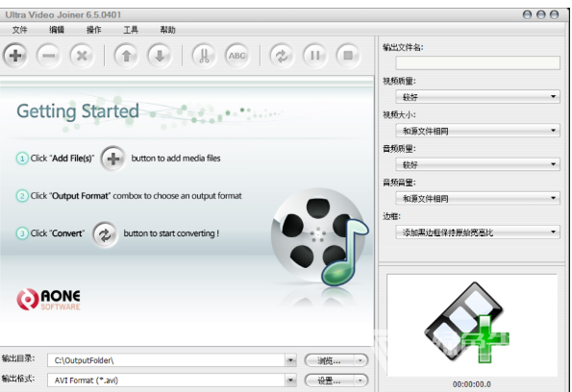Click the AVI Format (*.avi) field
This screenshot has height=392, width=572.
click(166, 380)
